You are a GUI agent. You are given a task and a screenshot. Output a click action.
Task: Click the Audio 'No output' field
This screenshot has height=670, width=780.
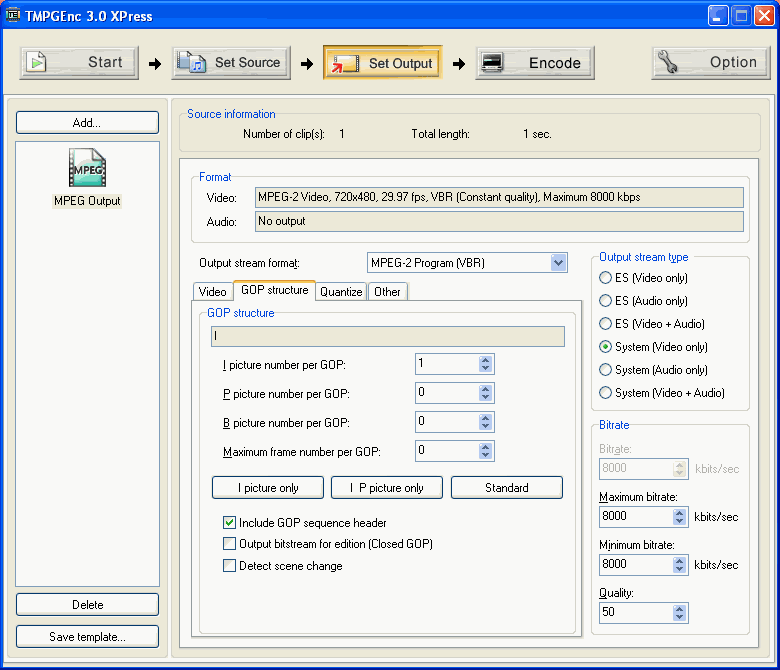click(499, 221)
